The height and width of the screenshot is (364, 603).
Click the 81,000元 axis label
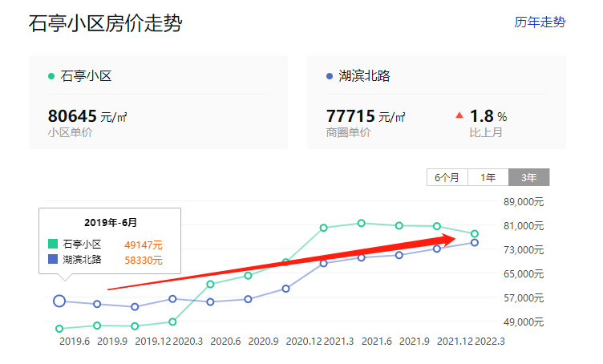click(x=524, y=225)
